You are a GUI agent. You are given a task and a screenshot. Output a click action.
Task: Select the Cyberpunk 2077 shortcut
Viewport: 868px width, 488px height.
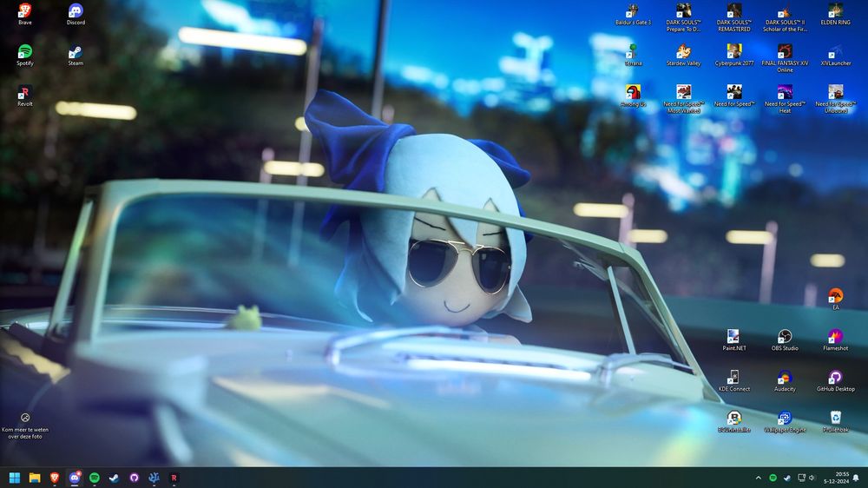point(734,55)
